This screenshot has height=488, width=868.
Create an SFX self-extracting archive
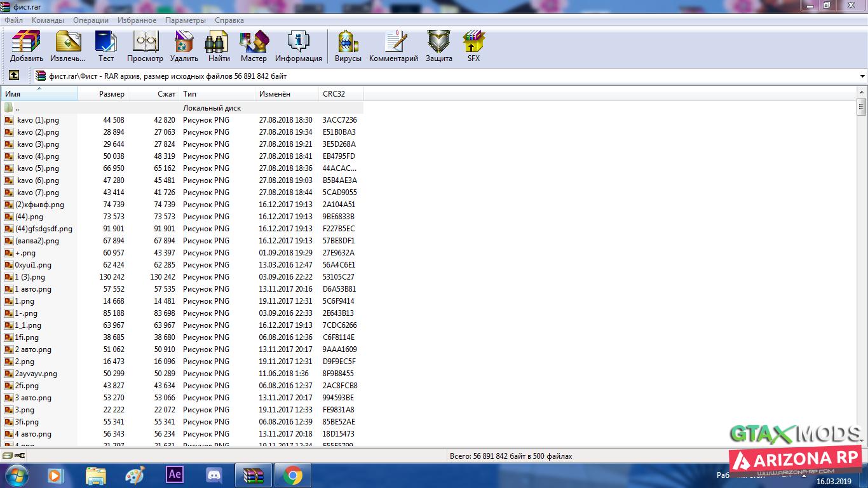[x=473, y=46]
